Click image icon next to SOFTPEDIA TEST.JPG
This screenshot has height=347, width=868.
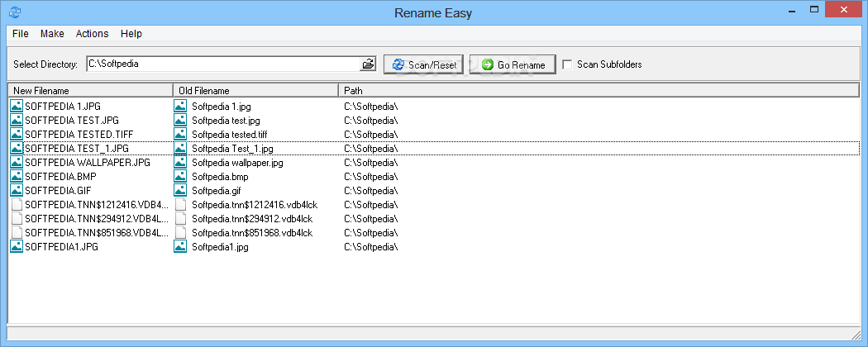(17, 120)
